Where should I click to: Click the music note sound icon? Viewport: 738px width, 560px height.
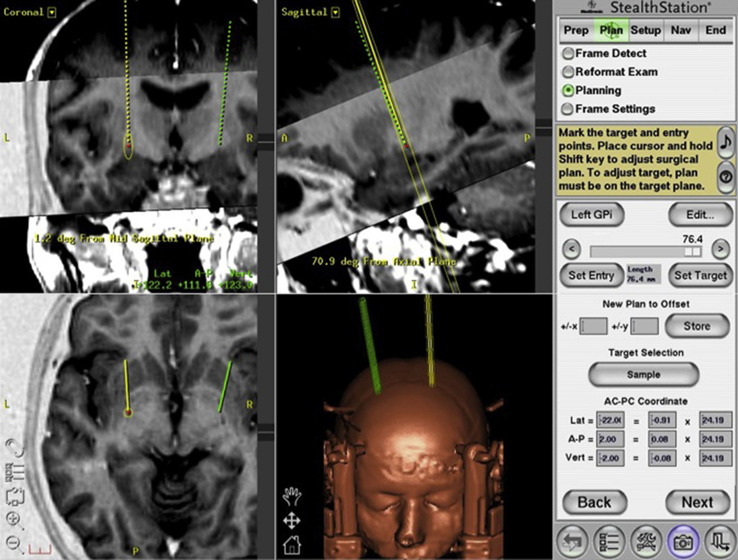726,142
